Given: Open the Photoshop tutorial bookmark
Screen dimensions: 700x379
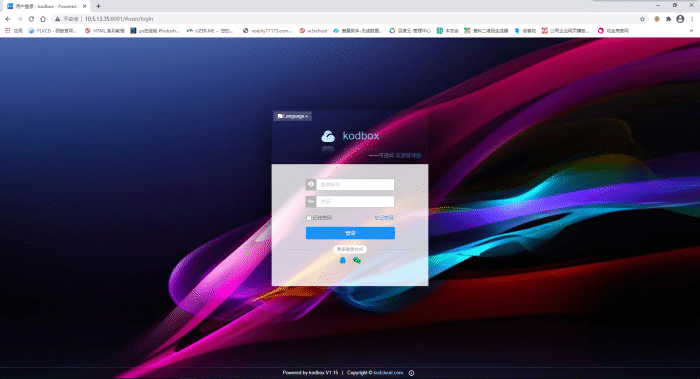Looking at the screenshot, I should coord(154,31).
